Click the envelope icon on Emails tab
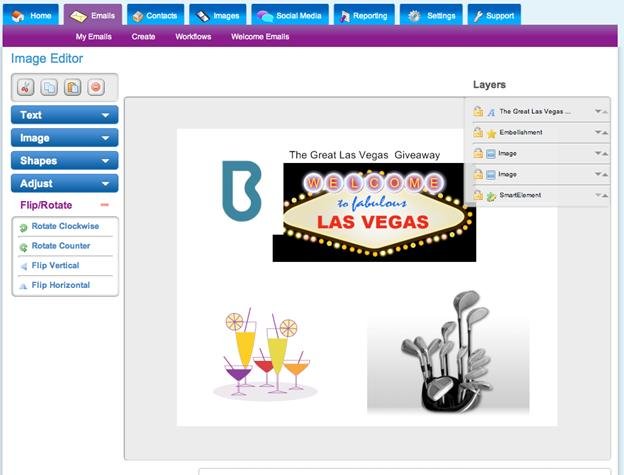624x475 pixels. click(x=78, y=16)
